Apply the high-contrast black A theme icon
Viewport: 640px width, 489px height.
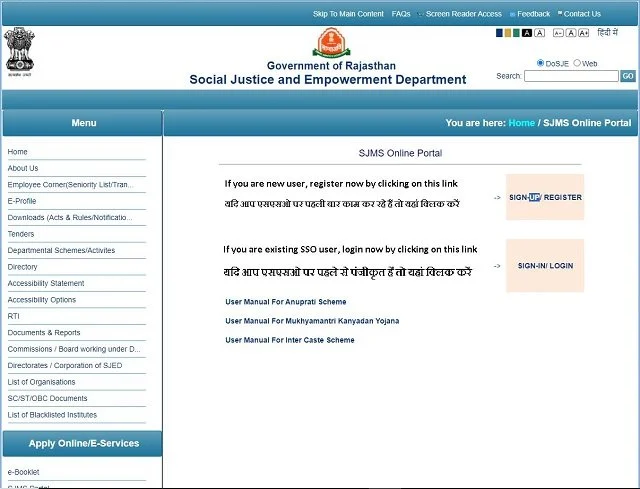point(527,33)
